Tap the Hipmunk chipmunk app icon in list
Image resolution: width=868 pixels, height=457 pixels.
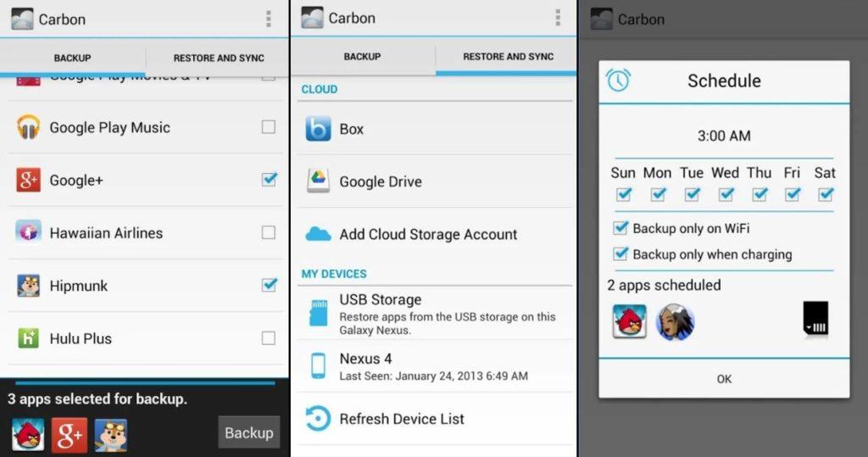click(29, 286)
